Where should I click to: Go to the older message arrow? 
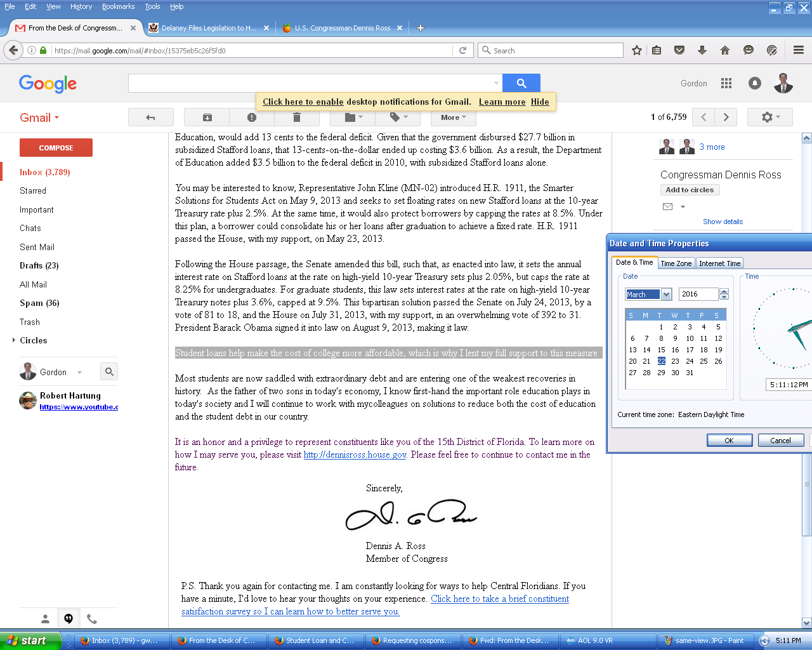(726, 117)
